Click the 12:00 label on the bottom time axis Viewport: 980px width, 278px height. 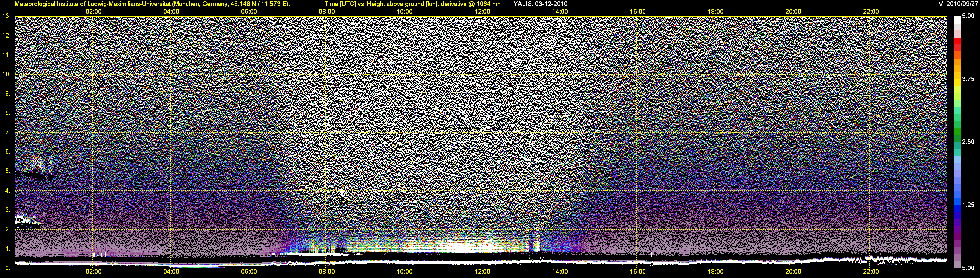pyautogui.click(x=482, y=272)
